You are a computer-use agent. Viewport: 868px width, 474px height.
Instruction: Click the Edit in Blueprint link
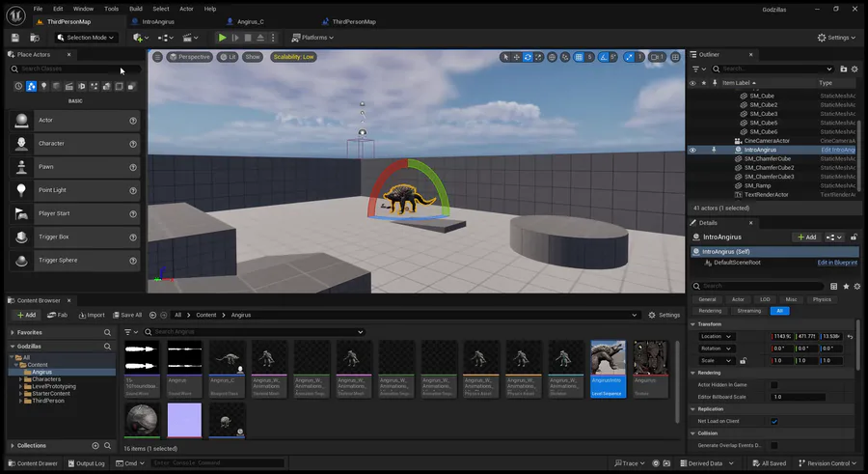tap(837, 263)
